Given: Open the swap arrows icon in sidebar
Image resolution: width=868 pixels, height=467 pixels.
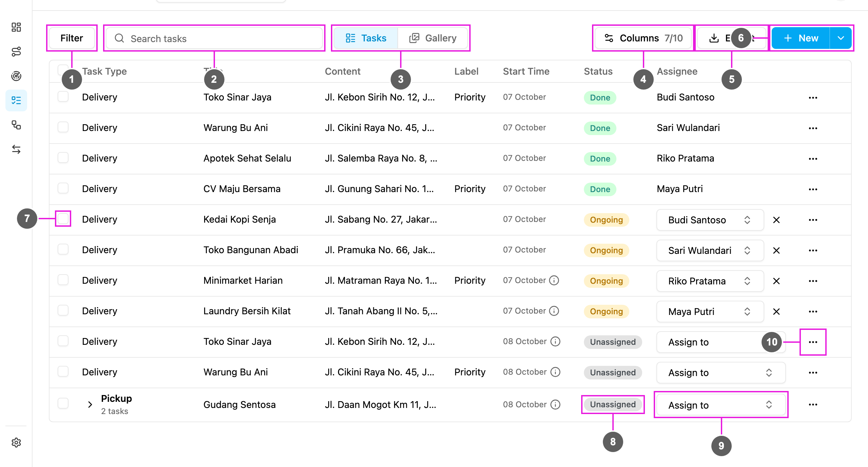Looking at the screenshot, I should 16,149.
